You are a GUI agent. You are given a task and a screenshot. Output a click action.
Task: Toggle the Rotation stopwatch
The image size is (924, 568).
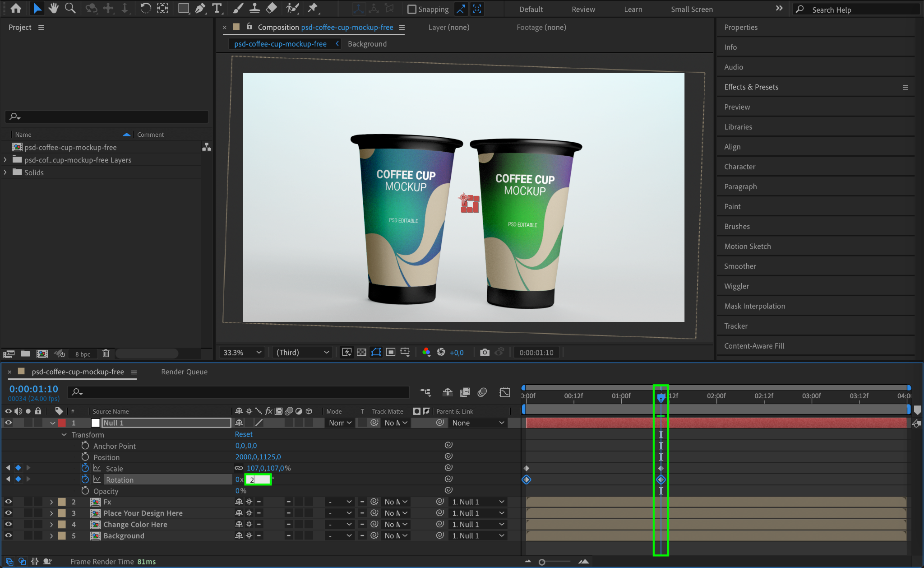click(x=85, y=480)
